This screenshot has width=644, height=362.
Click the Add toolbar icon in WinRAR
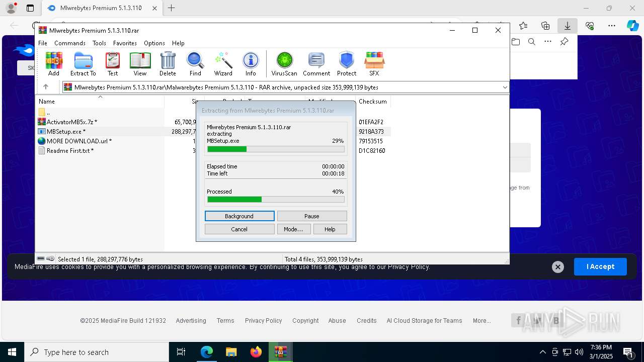point(54,64)
